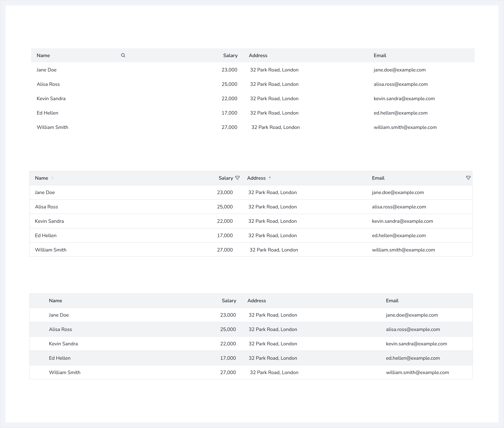The width and height of the screenshot is (504, 428).
Task: Click the Kevin Sandra address cell in the striped table
Action: click(x=273, y=344)
